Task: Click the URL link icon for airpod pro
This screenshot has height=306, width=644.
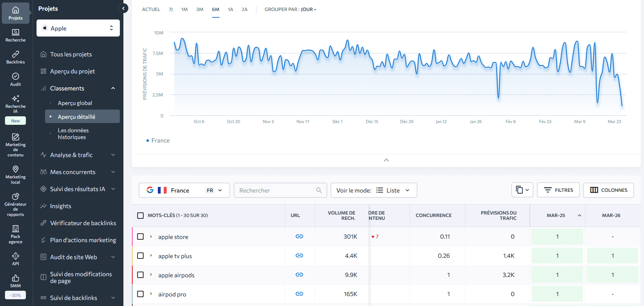Action: pos(299,294)
